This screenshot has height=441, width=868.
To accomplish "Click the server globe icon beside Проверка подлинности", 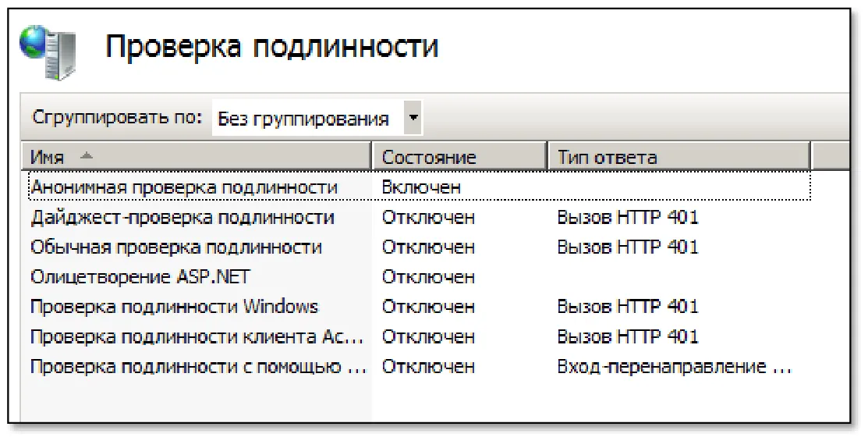I will tap(47, 52).
